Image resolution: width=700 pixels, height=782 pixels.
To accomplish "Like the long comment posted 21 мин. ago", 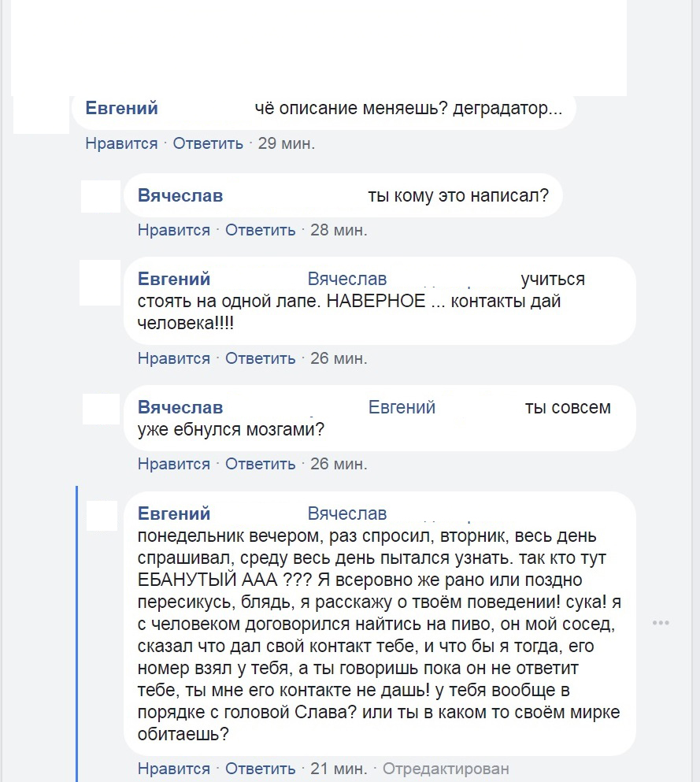I will point(174,769).
